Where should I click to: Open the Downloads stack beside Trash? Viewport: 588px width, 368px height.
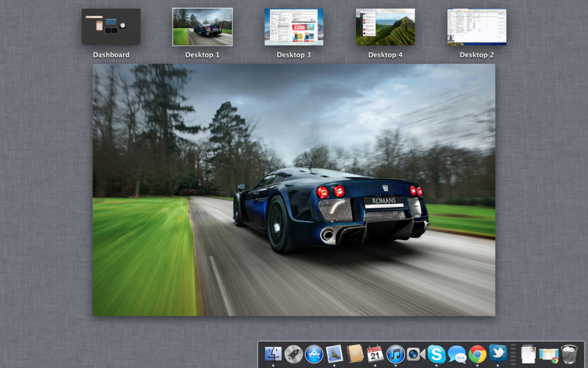[549, 354]
